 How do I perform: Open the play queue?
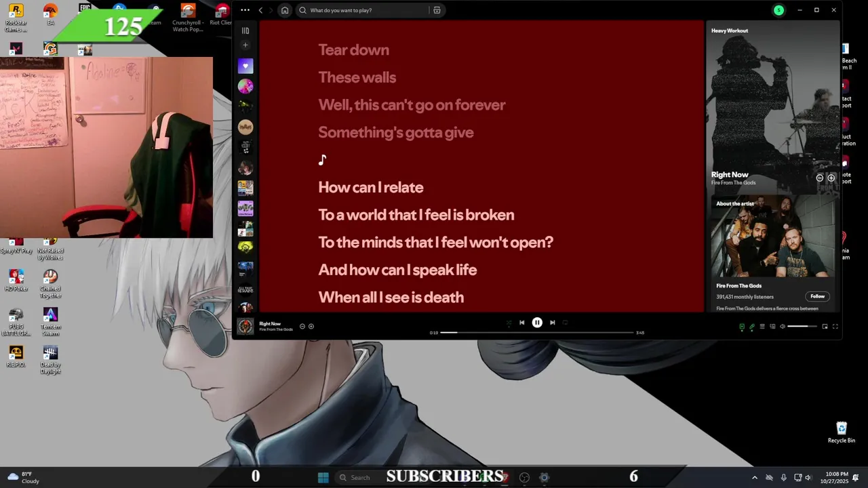(762, 327)
